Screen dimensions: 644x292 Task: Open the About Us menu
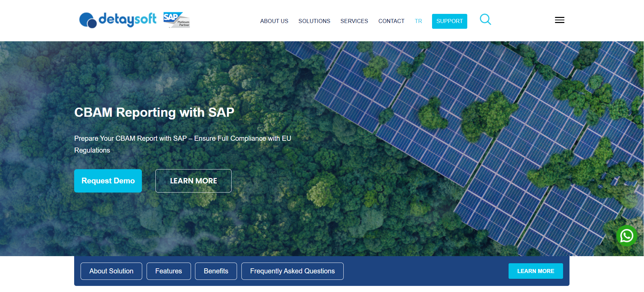[x=274, y=21]
